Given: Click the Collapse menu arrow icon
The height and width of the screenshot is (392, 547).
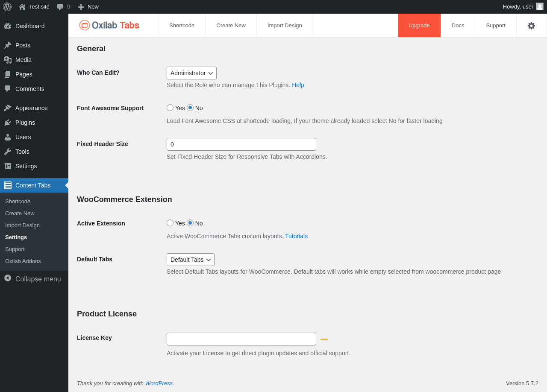Looking at the screenshot, I should point(8,278).
